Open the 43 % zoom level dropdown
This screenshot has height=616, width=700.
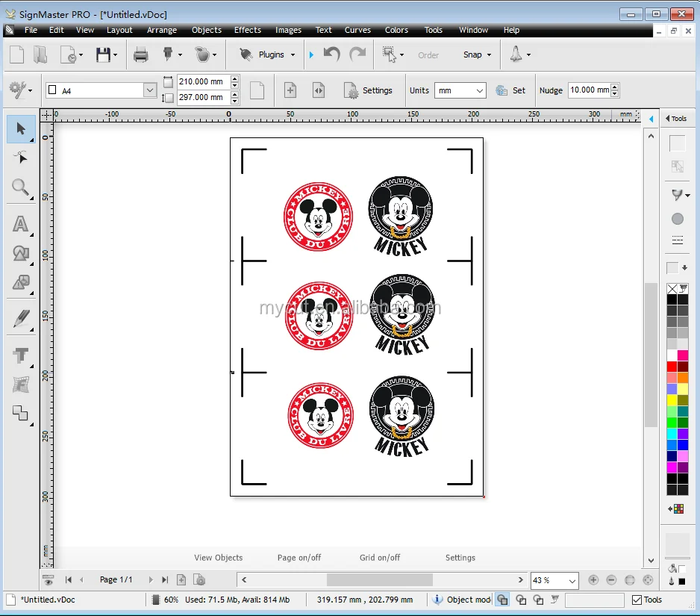(x=572, y=581)
